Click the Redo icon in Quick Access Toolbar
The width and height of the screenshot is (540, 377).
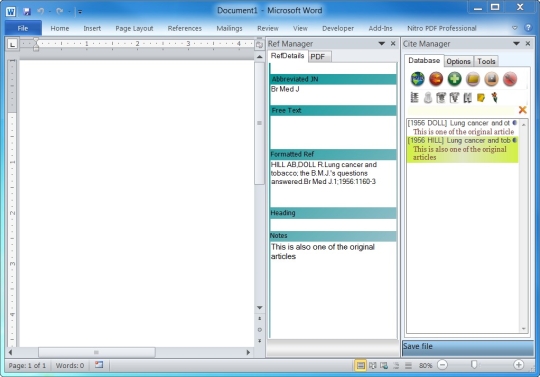(x=60, y=11)
